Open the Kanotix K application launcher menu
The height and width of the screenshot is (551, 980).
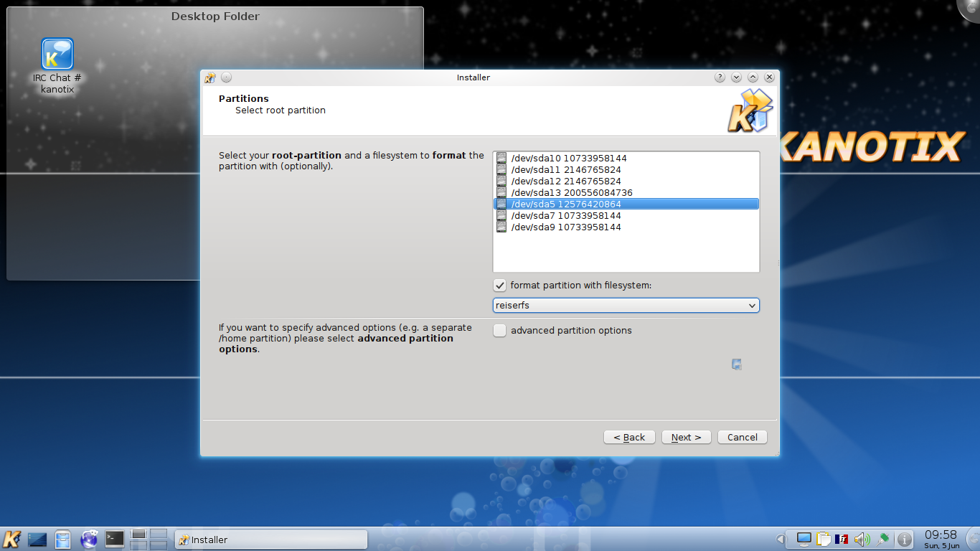12,539
